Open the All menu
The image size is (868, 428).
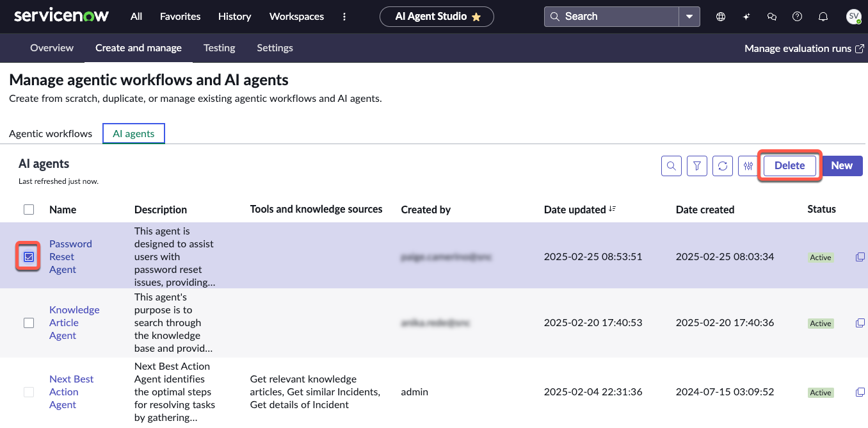[136, 17]
